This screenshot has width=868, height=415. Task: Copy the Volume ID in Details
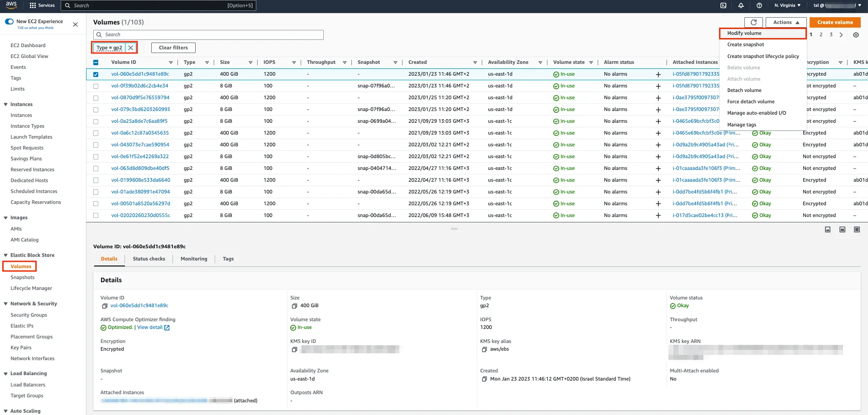tap(105, 306)
